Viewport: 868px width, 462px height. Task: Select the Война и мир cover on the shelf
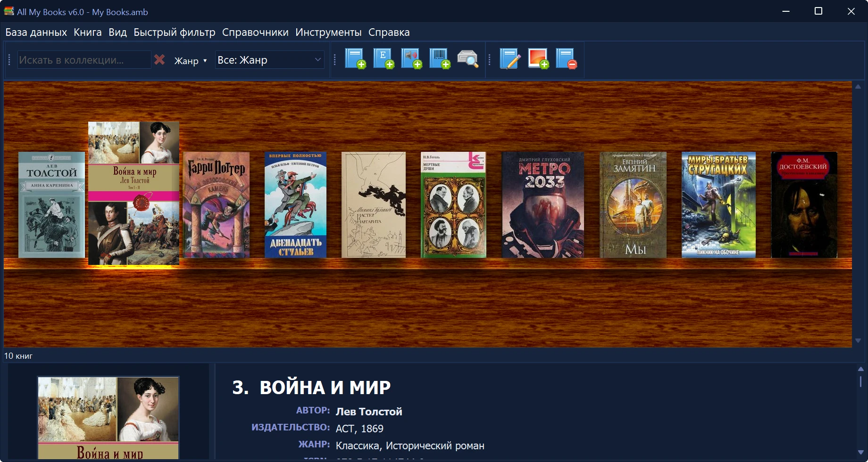pos(134,193)
